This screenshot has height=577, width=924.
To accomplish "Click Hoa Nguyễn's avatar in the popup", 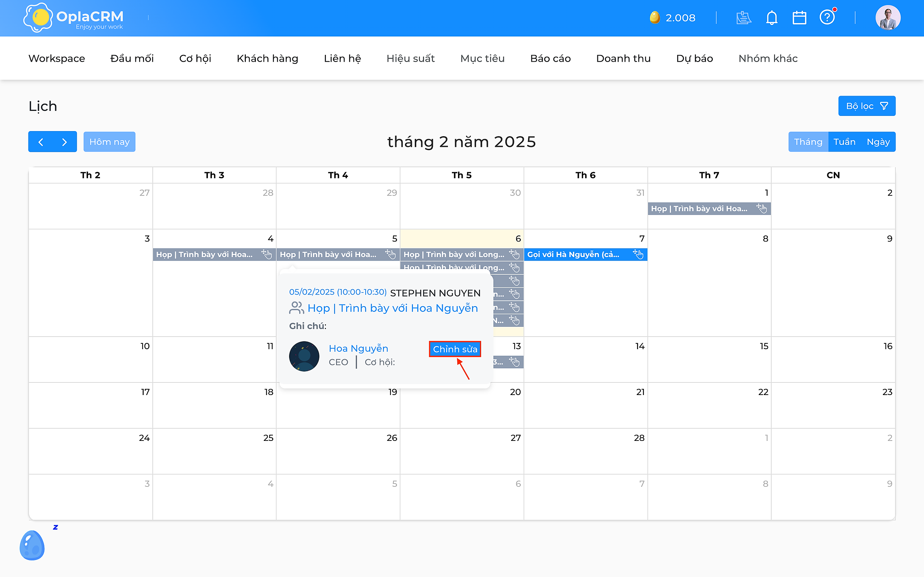I will pos(304,356).
